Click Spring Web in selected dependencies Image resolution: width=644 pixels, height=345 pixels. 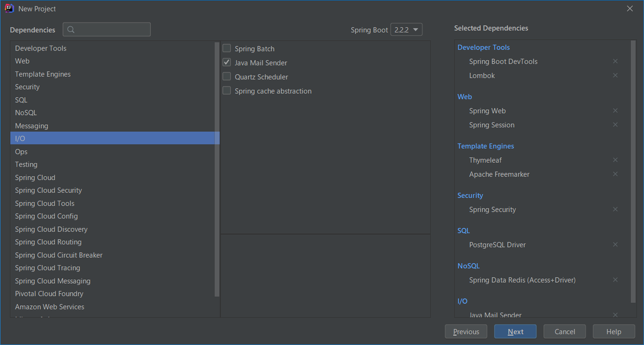(x=487, y=111)
